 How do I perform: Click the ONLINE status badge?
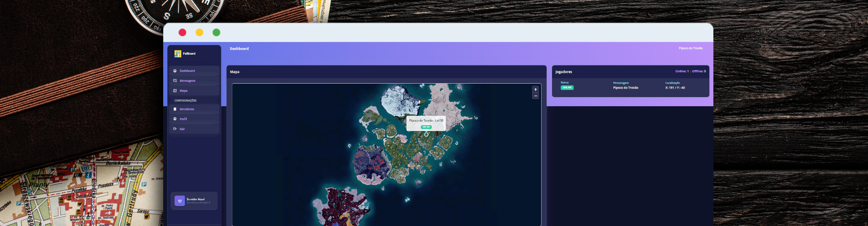point(567,88)
